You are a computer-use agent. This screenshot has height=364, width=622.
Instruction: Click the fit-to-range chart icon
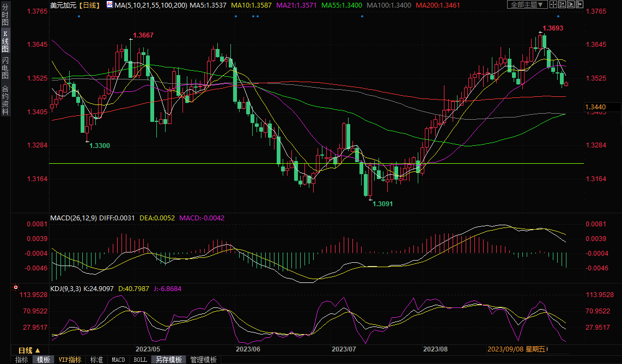[x=562, y=5]
